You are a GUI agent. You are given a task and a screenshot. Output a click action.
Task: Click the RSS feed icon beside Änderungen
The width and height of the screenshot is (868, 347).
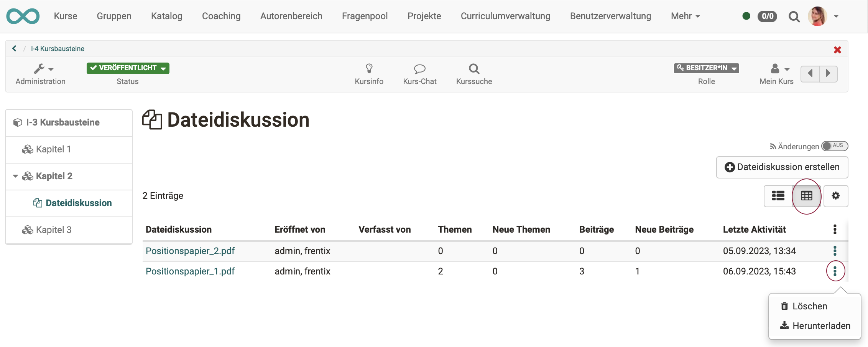[x=772, y=146]
